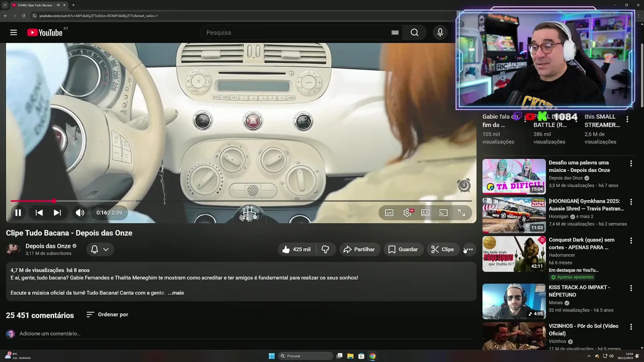Open options for KISS TRACK video

631,288
